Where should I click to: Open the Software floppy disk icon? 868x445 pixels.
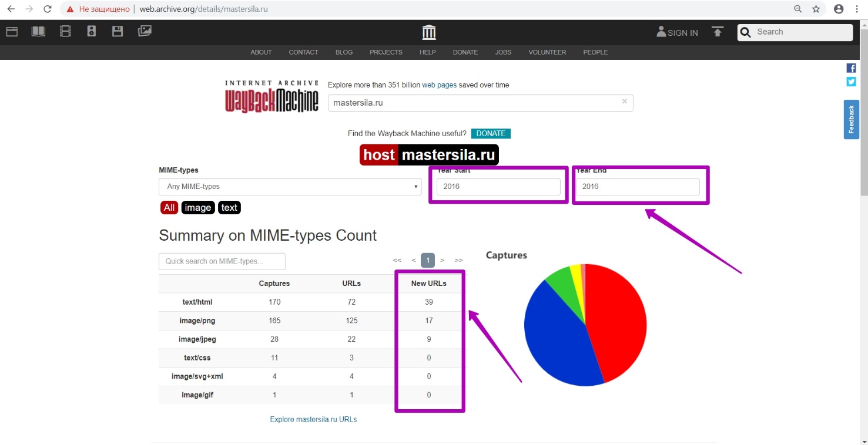click(x=118, y=32)
